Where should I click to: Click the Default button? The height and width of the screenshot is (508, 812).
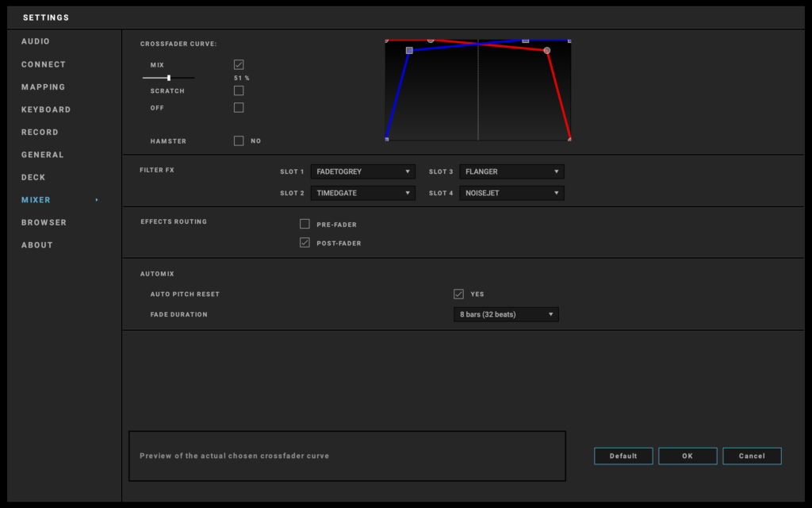click(x=623, y=456)
